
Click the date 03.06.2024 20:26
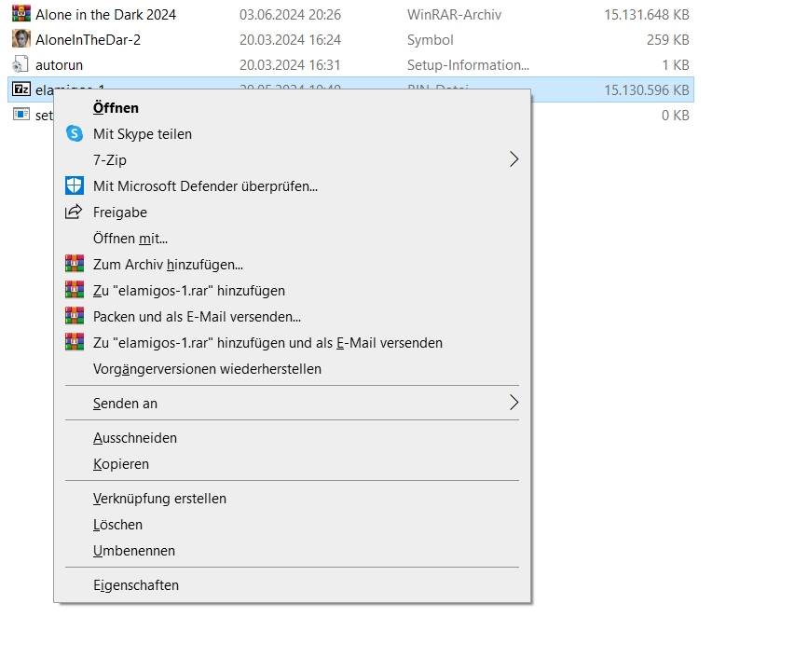point(290,14)
